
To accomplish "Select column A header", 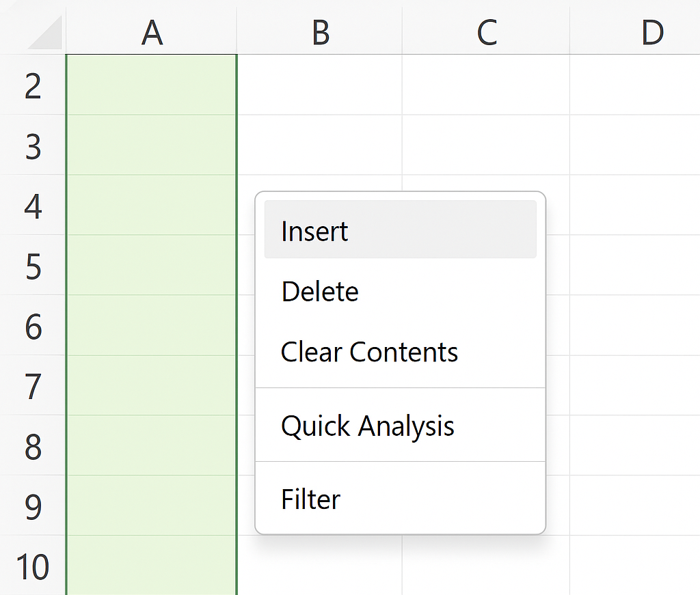I will pyautogui.click(x=151, y=30).
